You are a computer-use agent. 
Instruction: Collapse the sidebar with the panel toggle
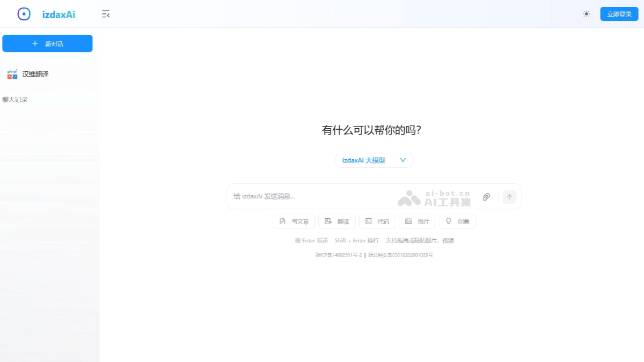(106, 14)
